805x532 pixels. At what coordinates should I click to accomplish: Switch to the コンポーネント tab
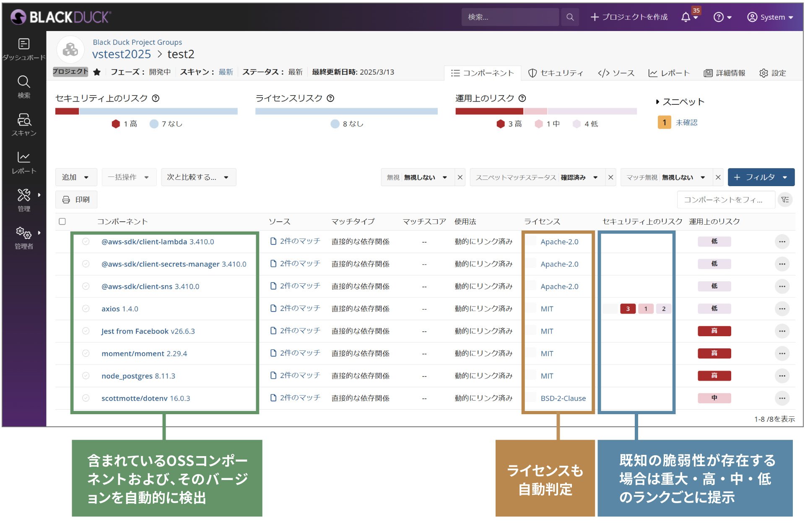[x=482, y=73]
